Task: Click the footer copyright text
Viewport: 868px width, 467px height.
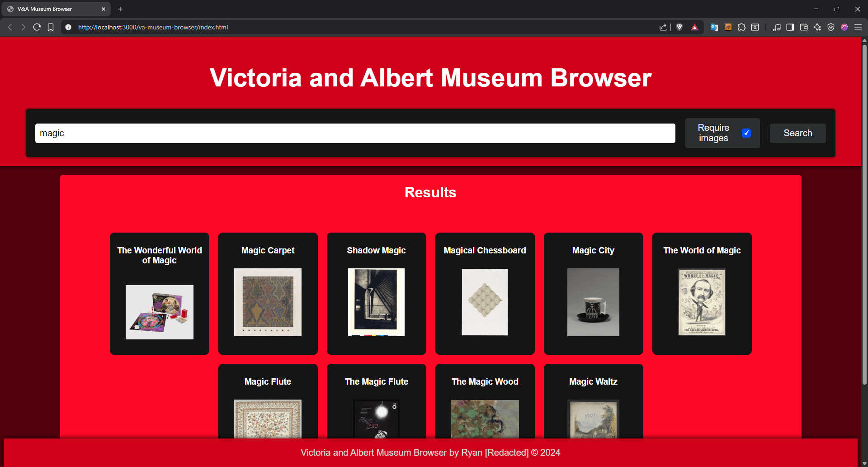Action: [x=430, y=453]
